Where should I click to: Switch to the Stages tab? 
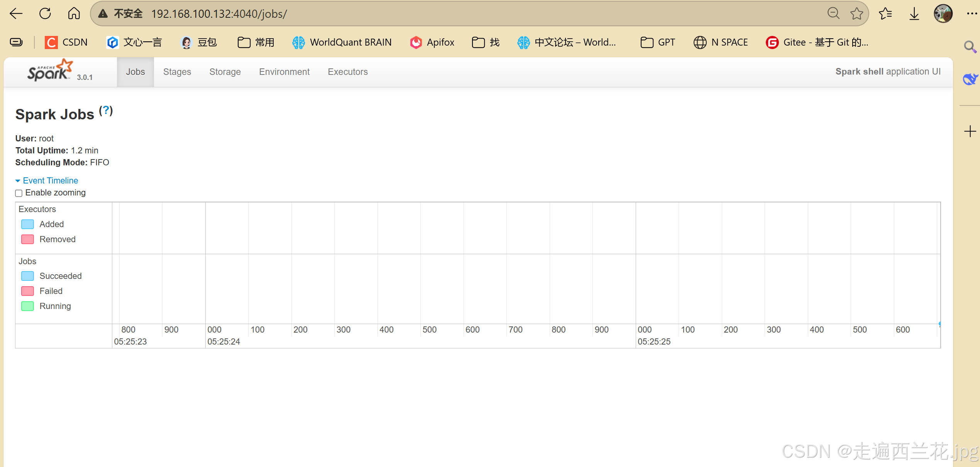pos(177,72)
